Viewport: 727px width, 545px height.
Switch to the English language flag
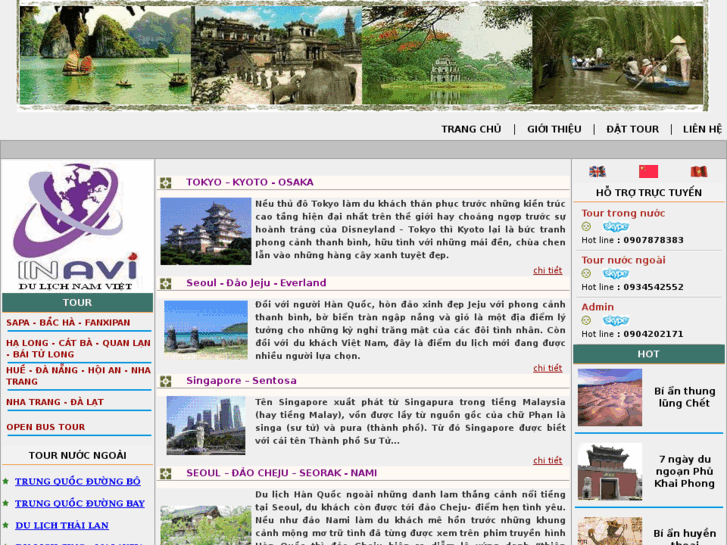(x=597, y=172)
